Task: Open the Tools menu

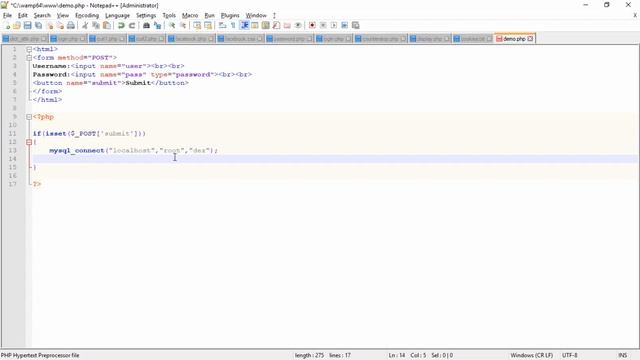Action: (169, 16)
